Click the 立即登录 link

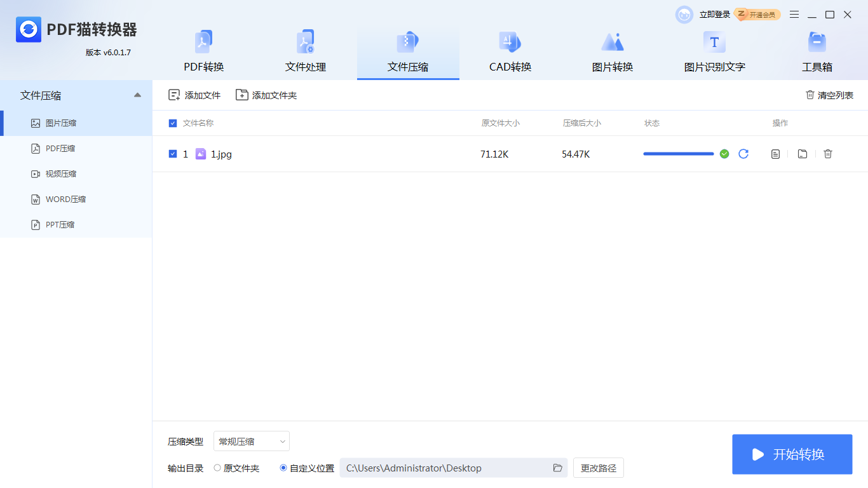[715, 15]
